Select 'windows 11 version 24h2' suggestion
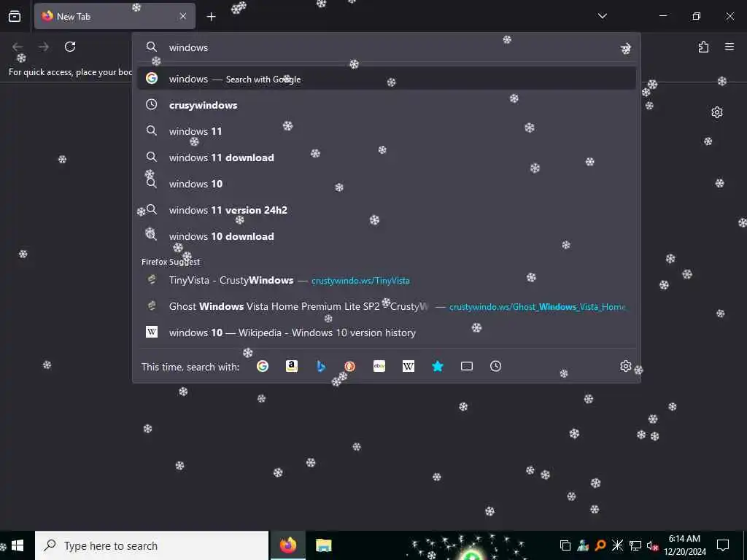Screen dimensions: 747x560 click(387, 209)
